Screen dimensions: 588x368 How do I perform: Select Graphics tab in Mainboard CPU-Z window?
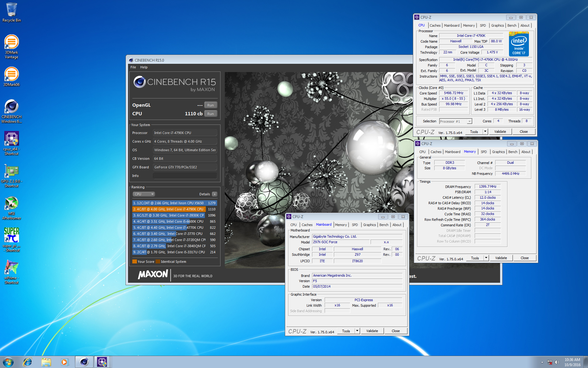point(369,225)
